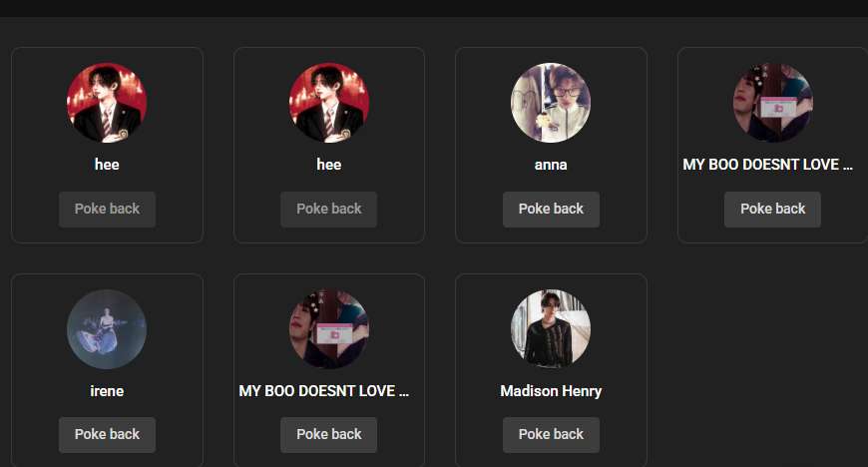868x467 pixels.
Task: Open irene's blue guitar profile picture
Action: coord(107,329)
